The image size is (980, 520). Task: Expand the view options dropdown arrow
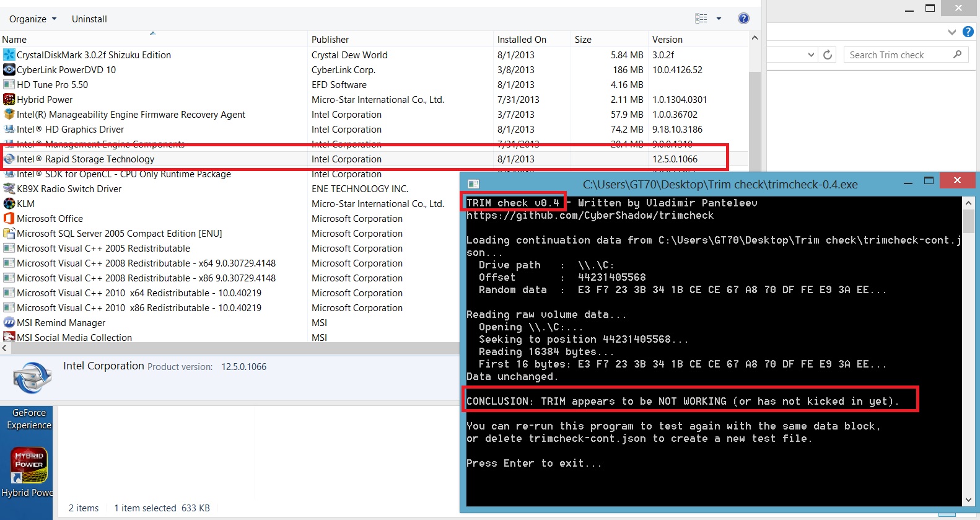coord(719,19)
